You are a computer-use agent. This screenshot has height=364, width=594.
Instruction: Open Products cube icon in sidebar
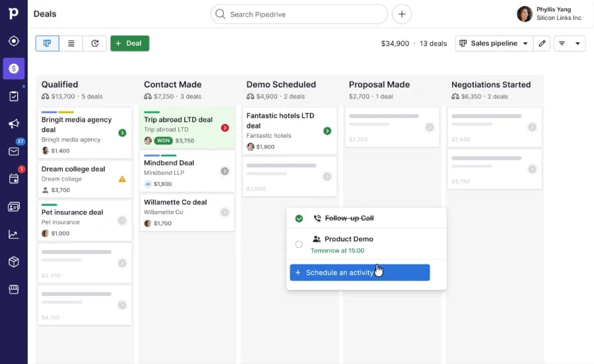click(14, 262)
